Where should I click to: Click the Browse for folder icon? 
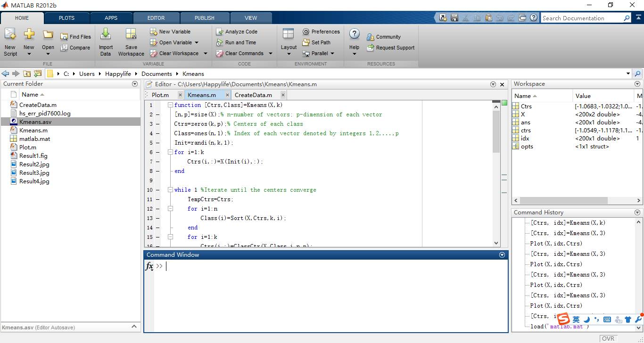pos(38,73)
